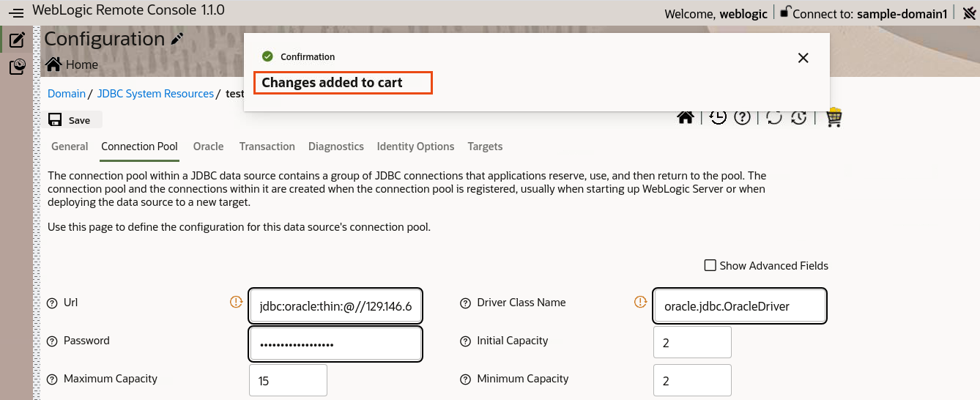The width and height of the screenshot is (980, 400).
Task: Show help for Initial Capacity
Action: click(x=465, y=341)
